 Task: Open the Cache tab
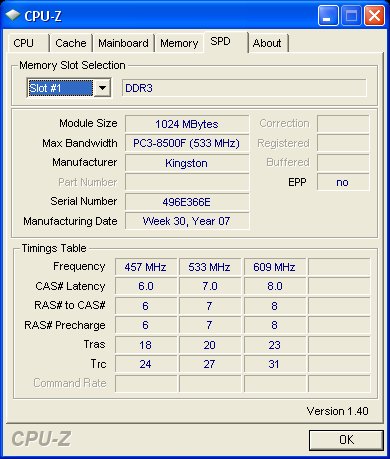(71, 43)
